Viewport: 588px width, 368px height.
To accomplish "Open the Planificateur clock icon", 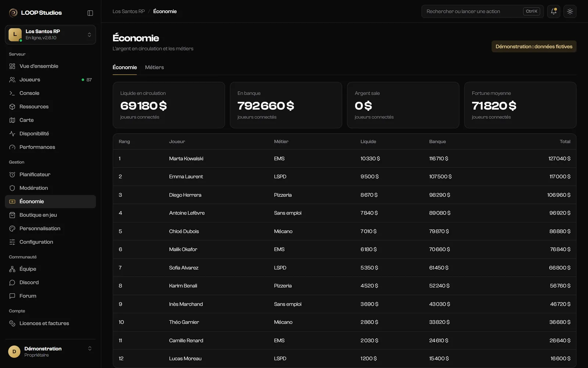I will 12,174.
